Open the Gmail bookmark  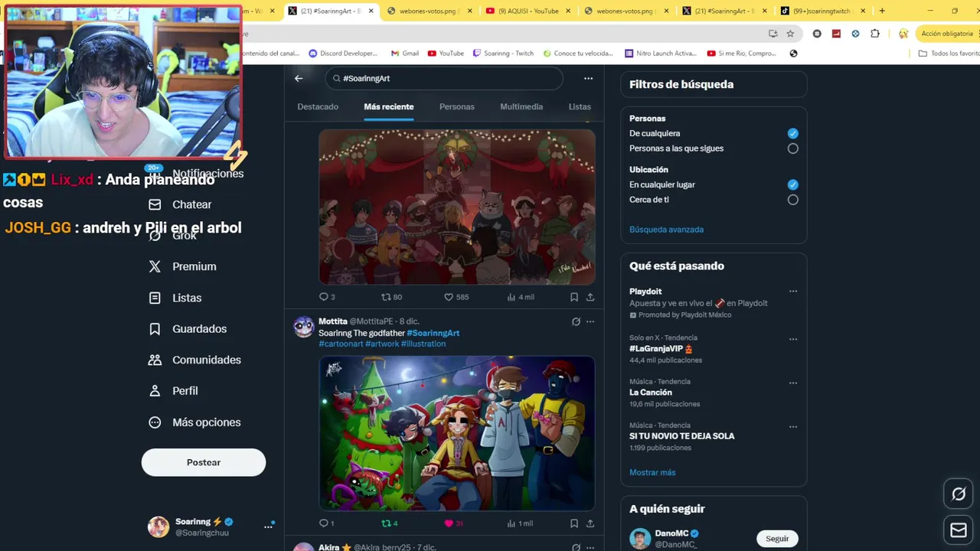[404, 54]
